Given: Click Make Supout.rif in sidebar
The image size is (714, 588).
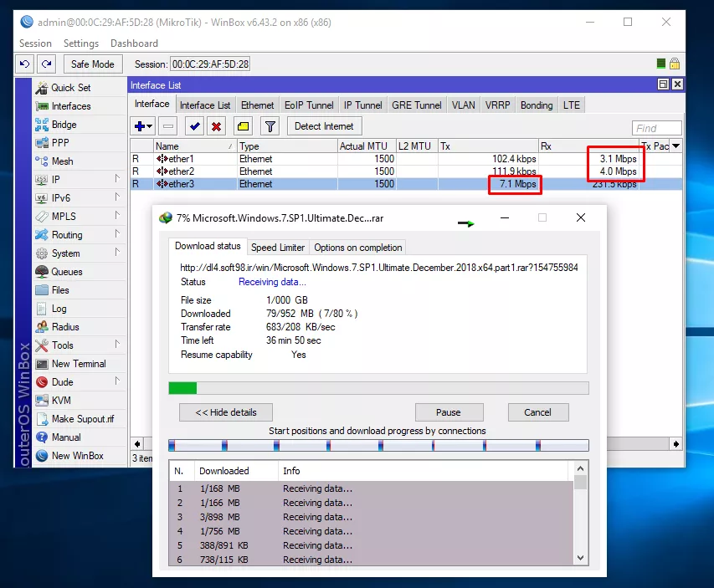Looking at the screenshot, I should point(82,419).
